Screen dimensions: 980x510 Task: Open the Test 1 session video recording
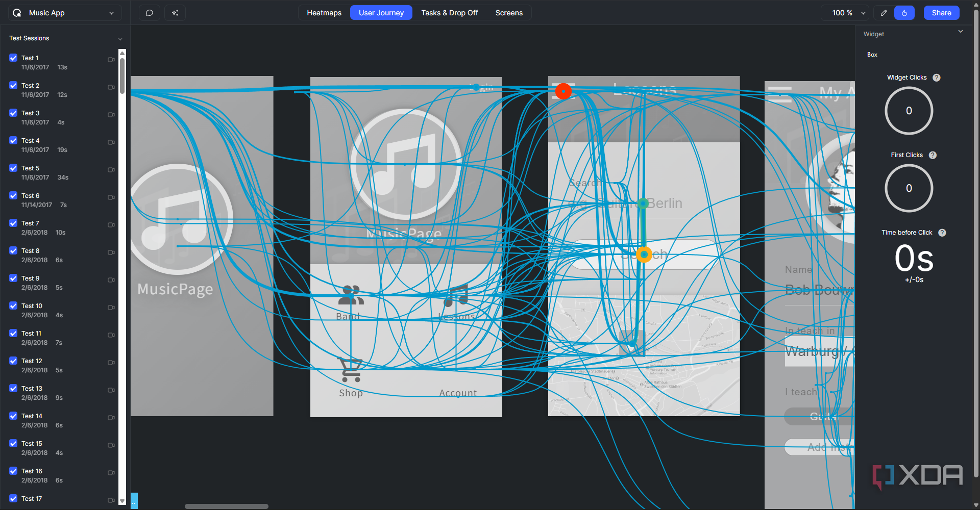(111, 60)
